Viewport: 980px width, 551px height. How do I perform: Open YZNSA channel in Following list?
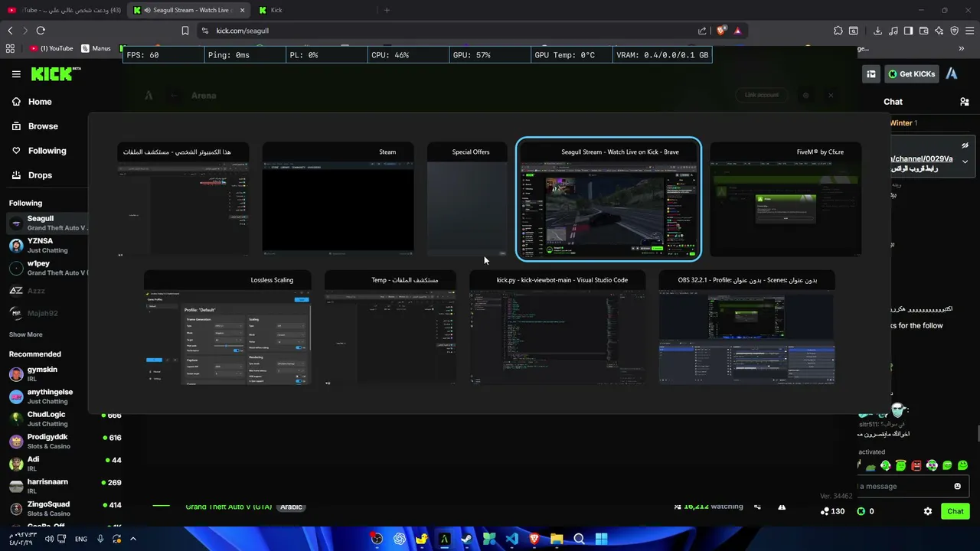coord(46,246)
